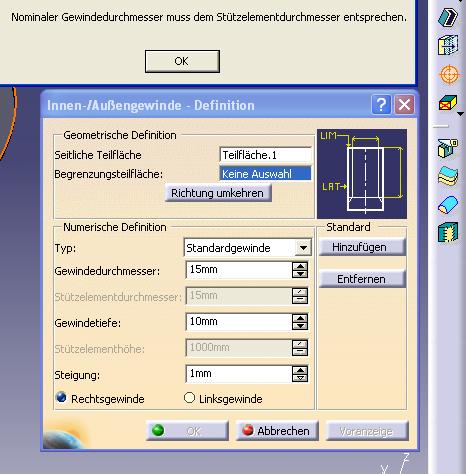Screen dimensions: 466x474
Task: Select the Remove Face tool icon
Action: point(448,103)
